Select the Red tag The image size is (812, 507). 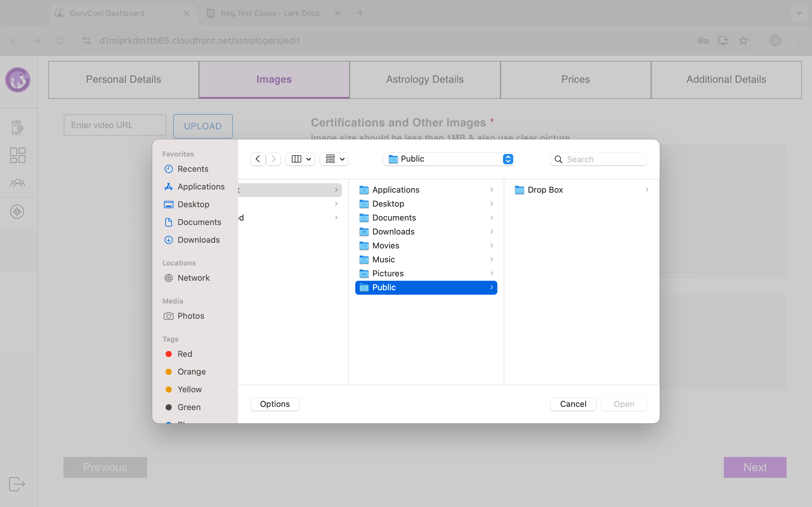pos(185,354)
